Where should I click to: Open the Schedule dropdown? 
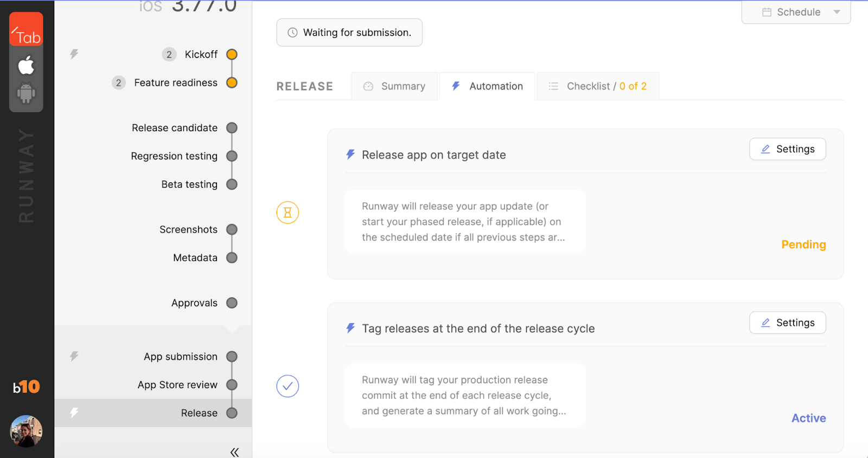pos(796,12)
